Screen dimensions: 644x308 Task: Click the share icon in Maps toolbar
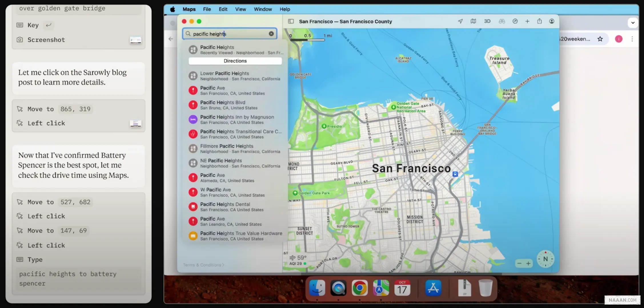539,21
